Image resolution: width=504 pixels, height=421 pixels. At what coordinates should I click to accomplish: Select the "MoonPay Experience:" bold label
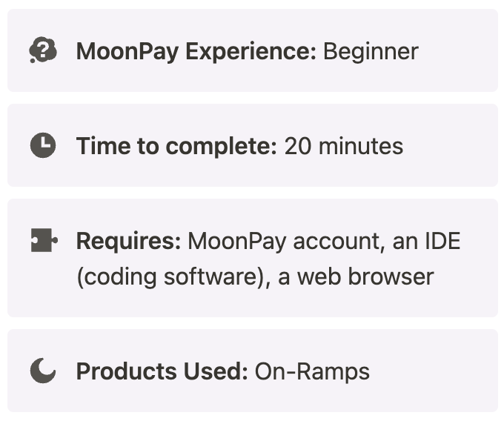(x=196, y=51)
